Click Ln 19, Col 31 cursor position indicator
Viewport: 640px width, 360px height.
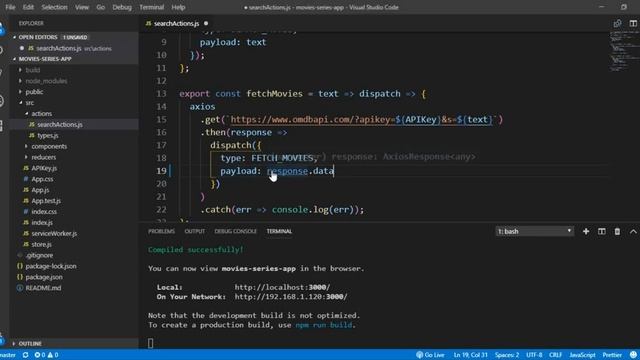tap(470, 355)
